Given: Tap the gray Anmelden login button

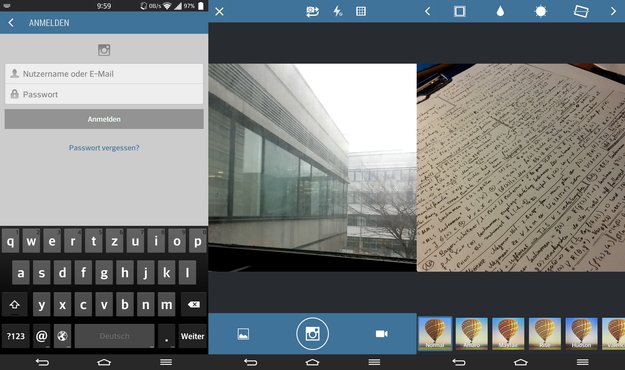Looking at the screenshot, I should point(104,119).
